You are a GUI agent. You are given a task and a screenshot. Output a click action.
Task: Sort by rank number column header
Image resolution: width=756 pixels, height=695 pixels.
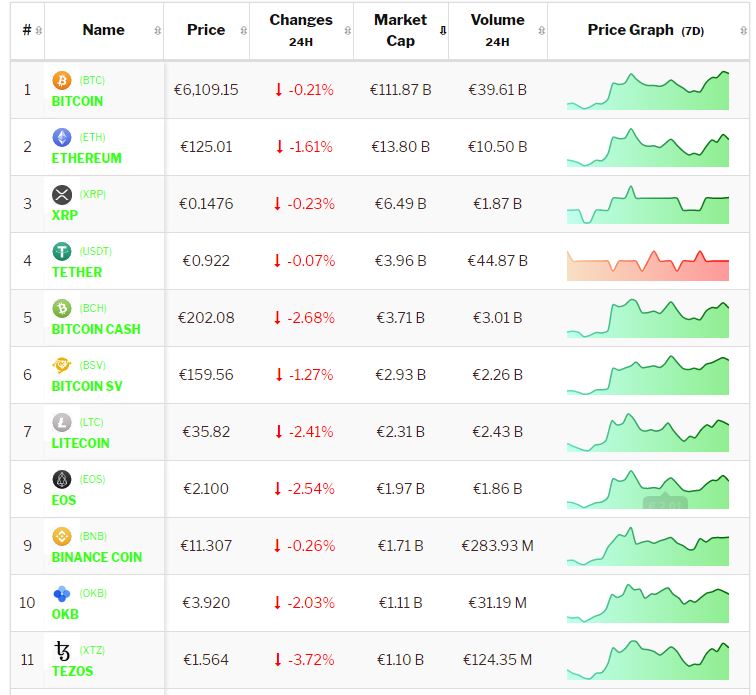[27, 30]
